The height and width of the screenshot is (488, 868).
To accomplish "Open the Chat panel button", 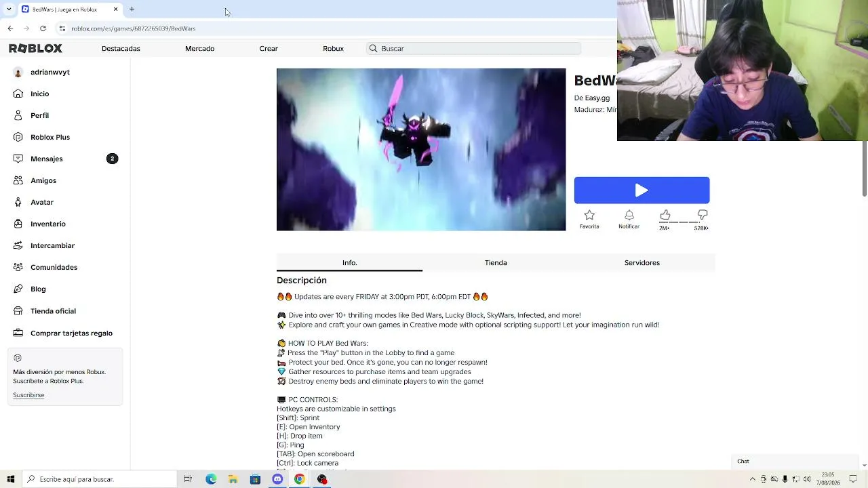I will (796, 462).
